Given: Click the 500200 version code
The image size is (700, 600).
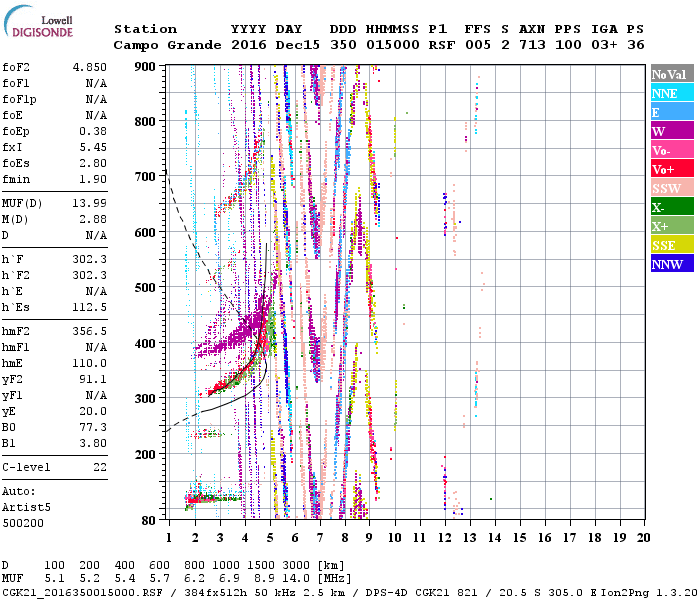Looking at the screenshot, I should pos(23,523).
